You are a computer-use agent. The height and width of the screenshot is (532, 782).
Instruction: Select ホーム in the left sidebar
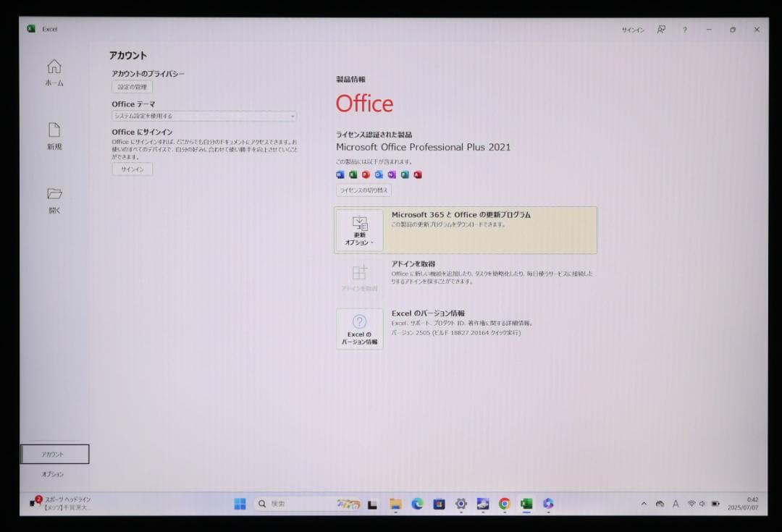(54, 72)
